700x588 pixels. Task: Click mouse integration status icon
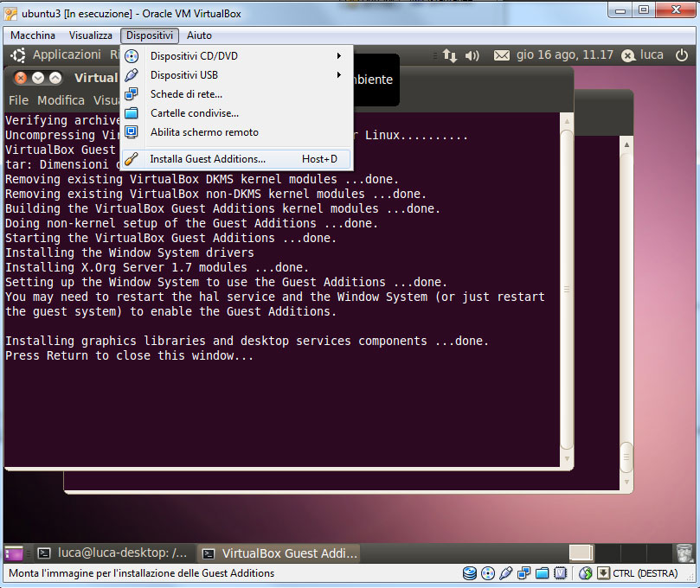pyautogui.click(x=585, y=573)
